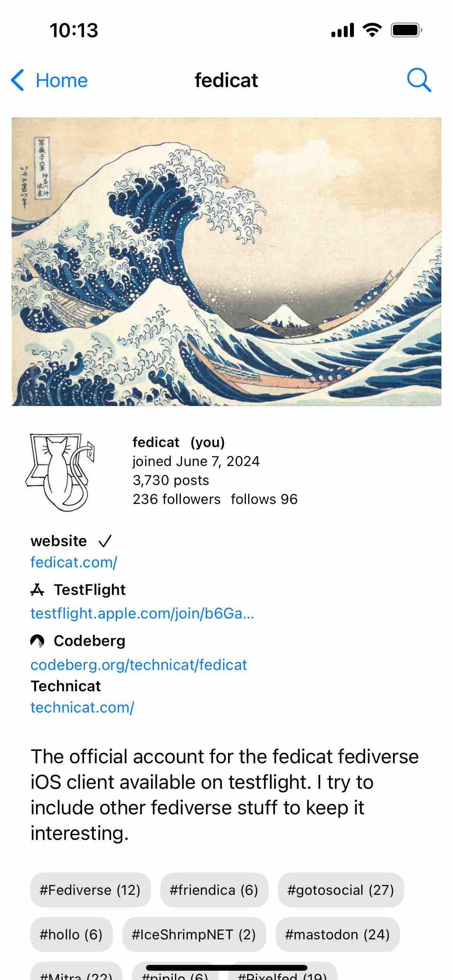Tap the search magnifier icon
This screenshot has width=453, height=980.
click(x=419, y=81)
